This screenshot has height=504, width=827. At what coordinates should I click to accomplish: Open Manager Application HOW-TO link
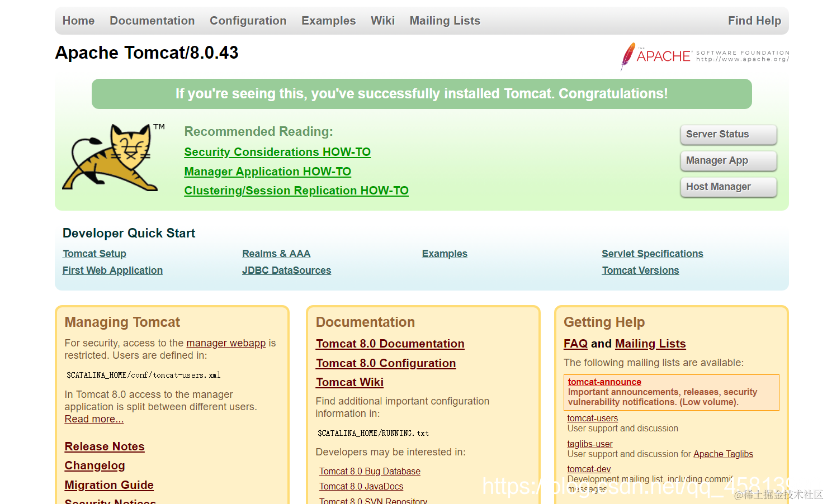click(268, 172)
